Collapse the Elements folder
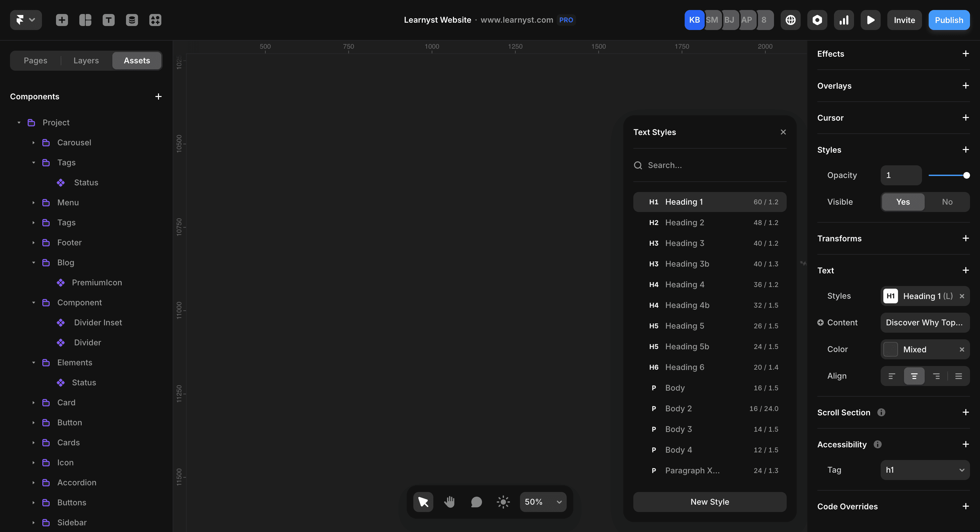The width and height of the screenshot is (980, 532). 33,363
